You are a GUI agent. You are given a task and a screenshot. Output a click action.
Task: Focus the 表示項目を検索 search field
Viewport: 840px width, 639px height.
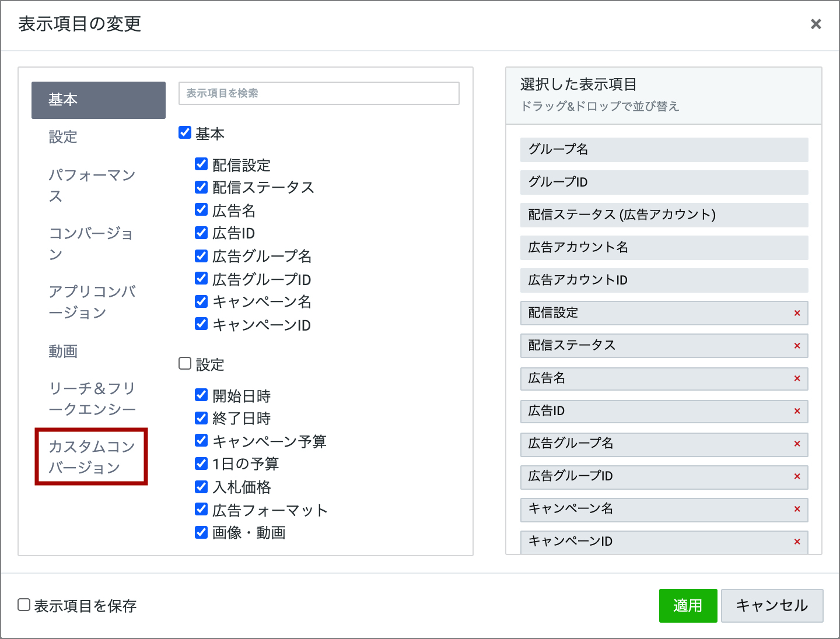pos(318,93)
